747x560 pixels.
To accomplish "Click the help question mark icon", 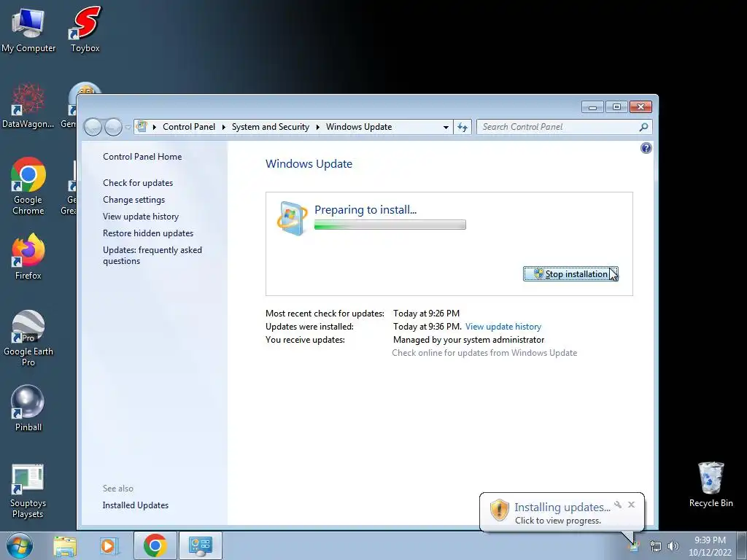I will pyautogui.click(x=646, y=148).
